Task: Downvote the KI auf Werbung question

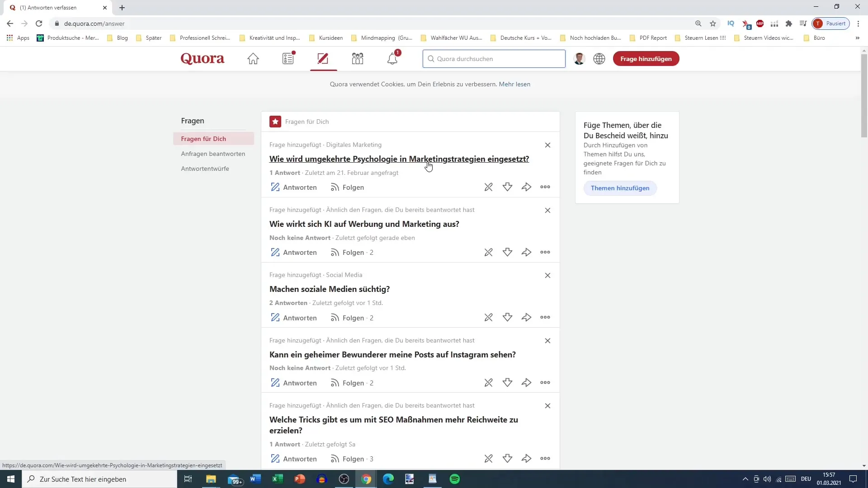Action: pos(508,252)
